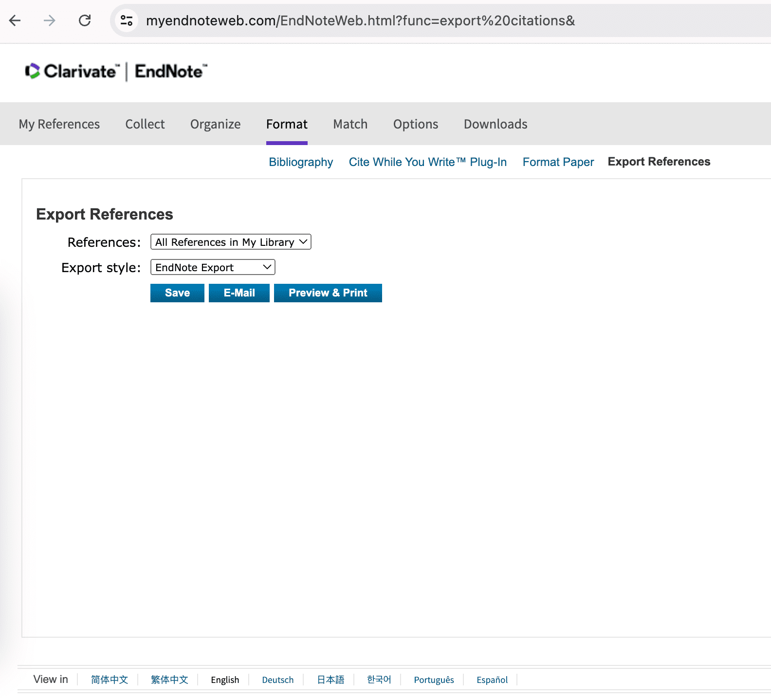
Task: Switch language to Deutsch
Action: click(278, 680)
